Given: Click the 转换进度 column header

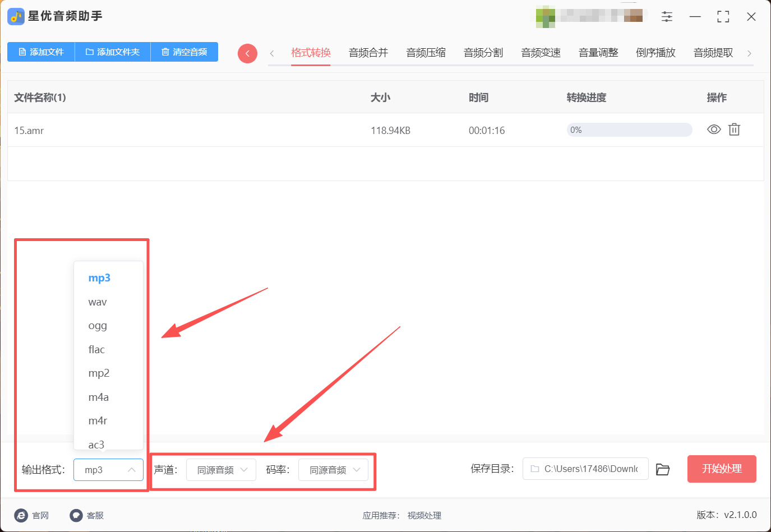Looking at the screenshot, I should [587, 98].
